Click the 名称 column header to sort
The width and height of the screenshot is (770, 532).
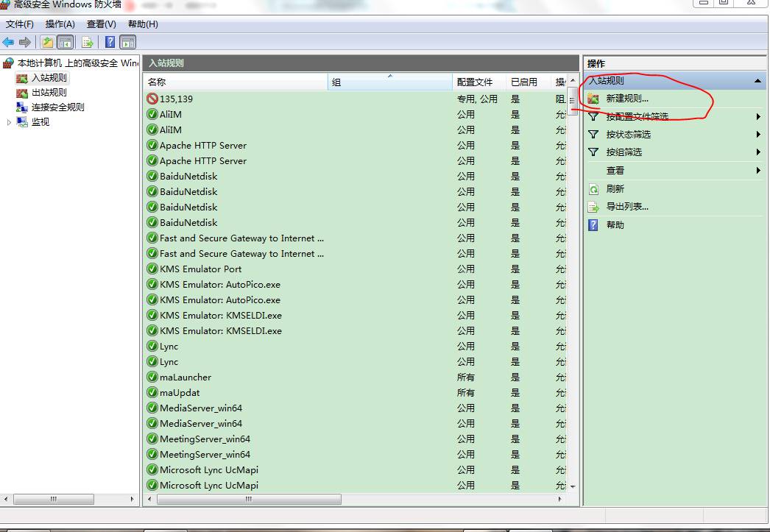point(236,82)
